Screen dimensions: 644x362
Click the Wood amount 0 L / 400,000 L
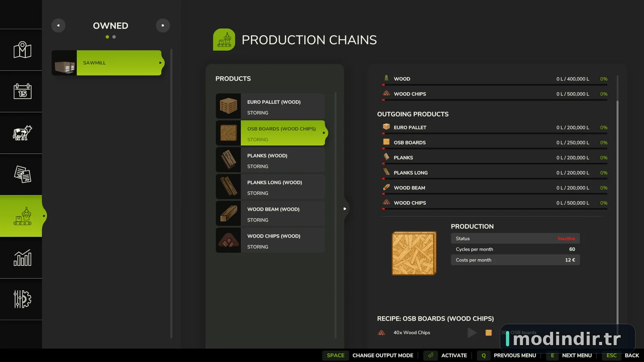tap(572, 79)
